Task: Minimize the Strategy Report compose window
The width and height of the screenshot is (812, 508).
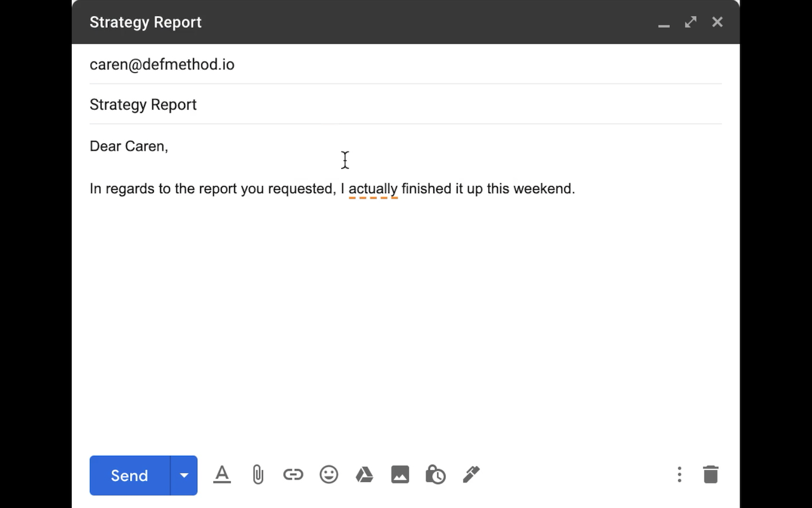Action: 664,25
